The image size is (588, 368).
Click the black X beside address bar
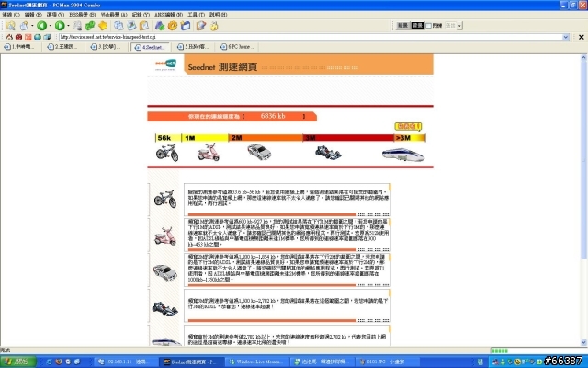pyautogui.click(x=582, y=37)
